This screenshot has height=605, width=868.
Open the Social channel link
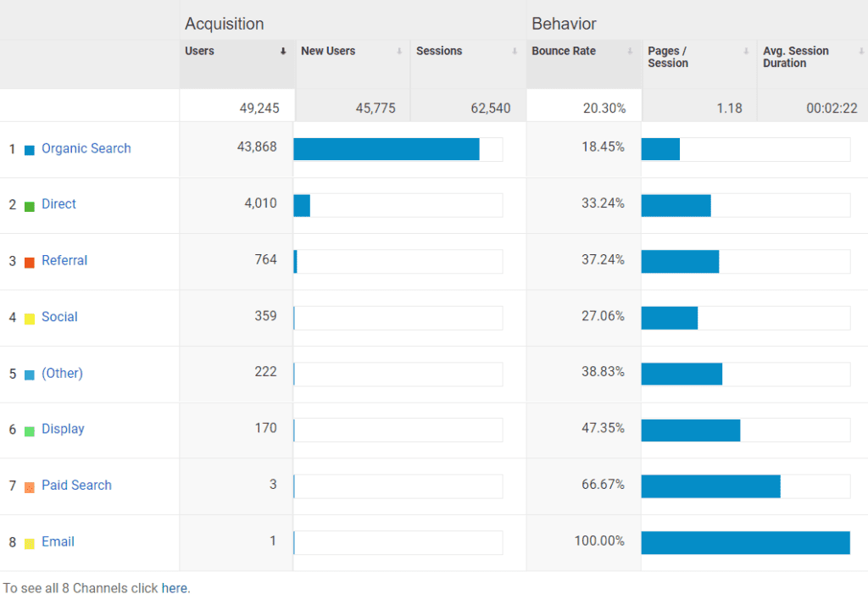click(x=59, y=317)
